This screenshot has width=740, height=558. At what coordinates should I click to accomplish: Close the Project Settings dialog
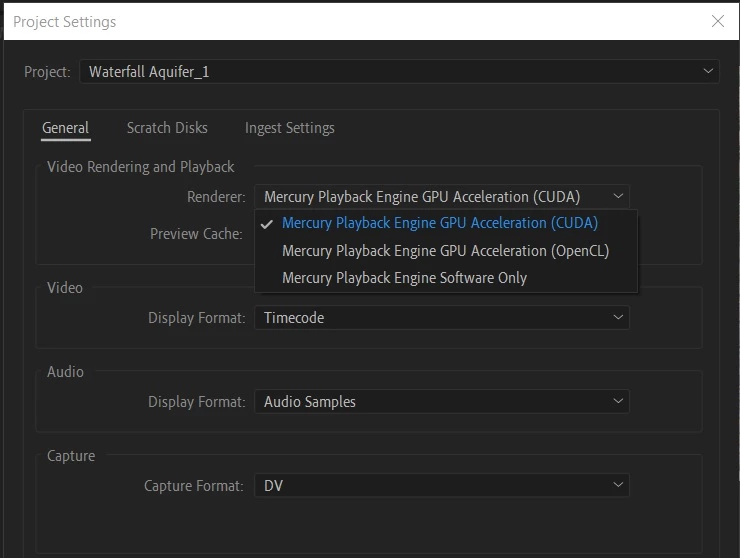(718, 21)
